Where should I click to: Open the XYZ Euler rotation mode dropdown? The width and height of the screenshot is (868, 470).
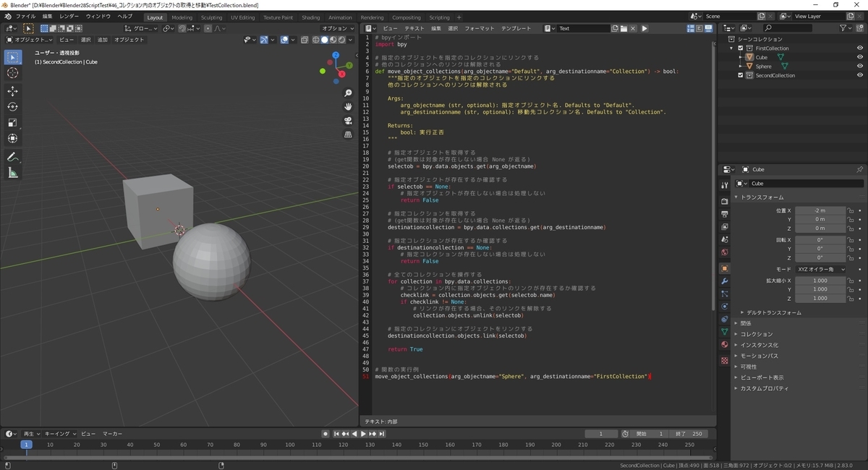820,269
